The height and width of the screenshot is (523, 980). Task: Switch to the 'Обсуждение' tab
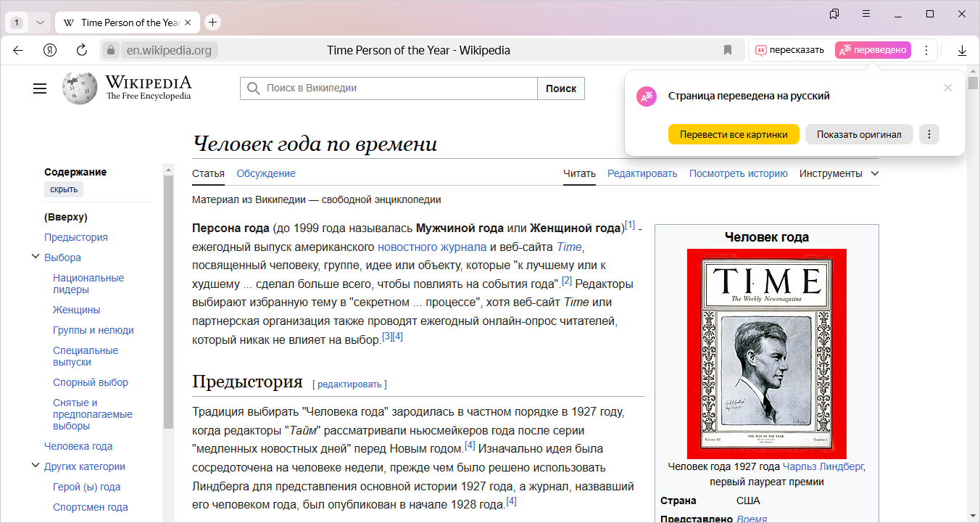(265, 173)
